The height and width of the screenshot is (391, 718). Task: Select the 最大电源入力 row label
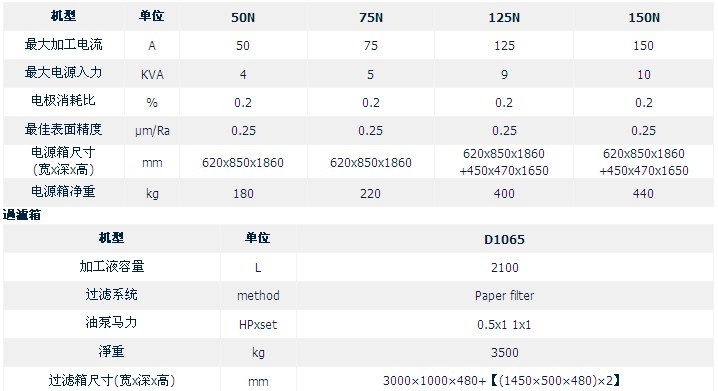[x=64, y=72]
